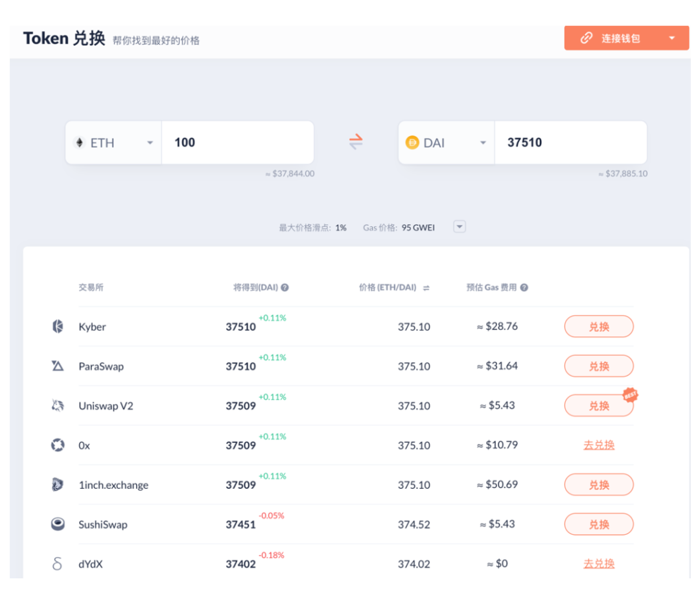Screen dimensions: 700x590
Task: Click the 0x exchange logo icon
Action: click(x=58, y=445)
